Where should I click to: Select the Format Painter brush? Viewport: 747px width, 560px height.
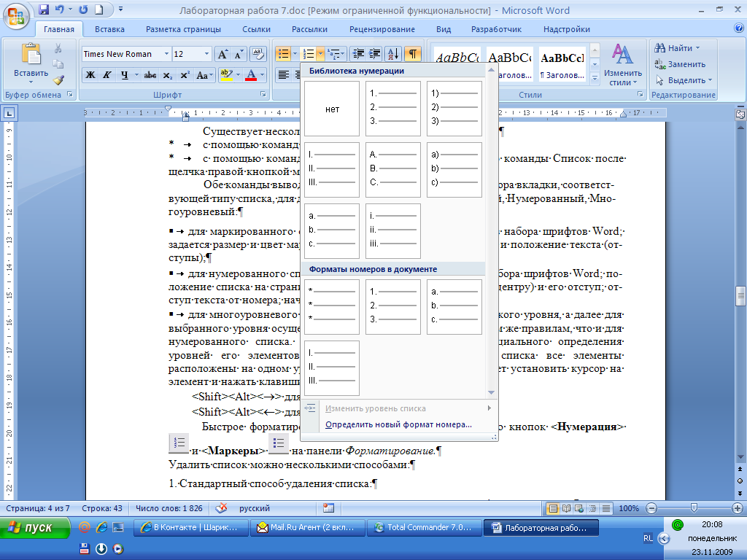tap(58, 80)
